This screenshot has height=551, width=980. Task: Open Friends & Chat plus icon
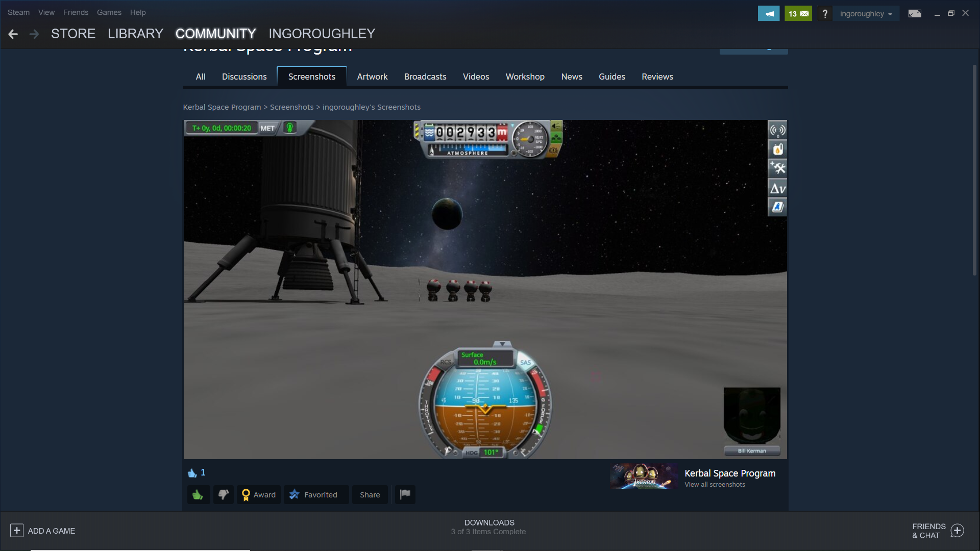tap(958, 531)
